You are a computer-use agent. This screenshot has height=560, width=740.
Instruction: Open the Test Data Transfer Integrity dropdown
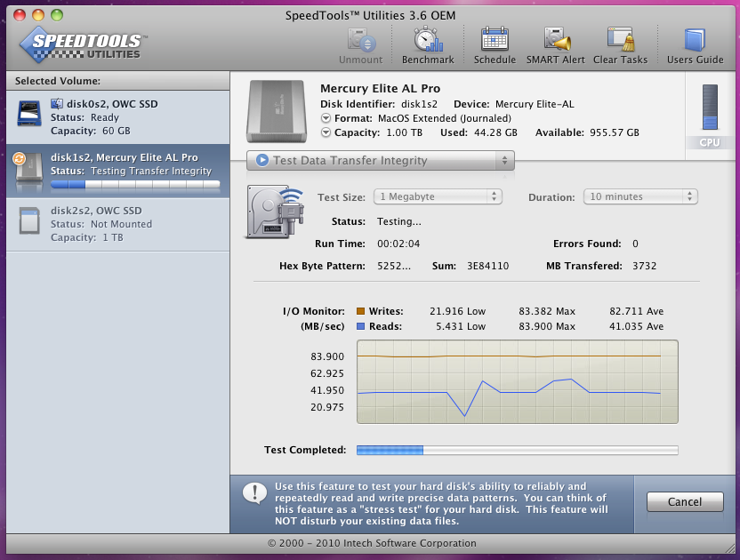(x=381, y=160)
